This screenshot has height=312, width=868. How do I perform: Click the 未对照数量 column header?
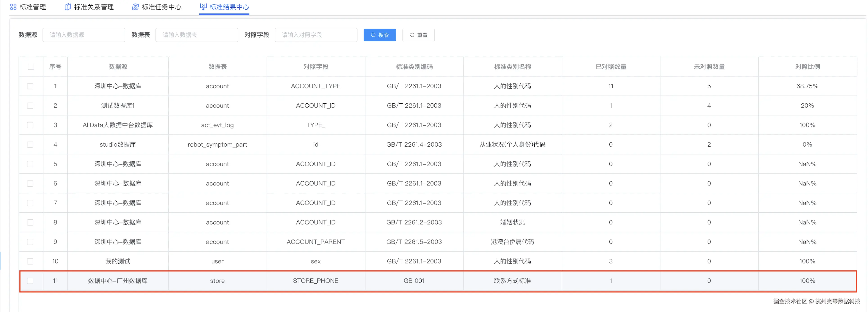pyautogui.click(x=709, y=67)
